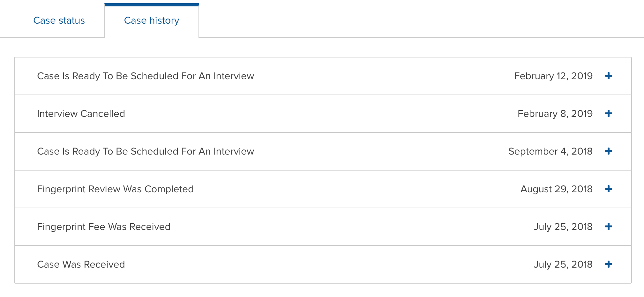Click the February 8, 2019 date

555,114
